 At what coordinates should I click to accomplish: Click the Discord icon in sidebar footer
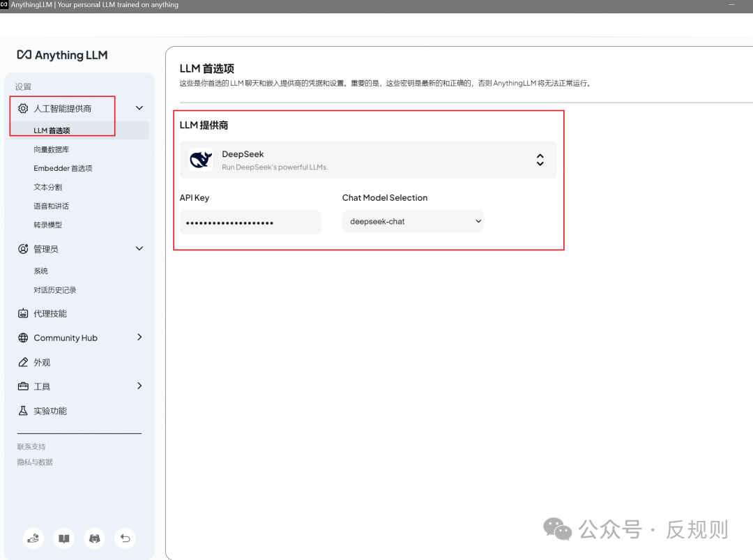click(94, 538)
